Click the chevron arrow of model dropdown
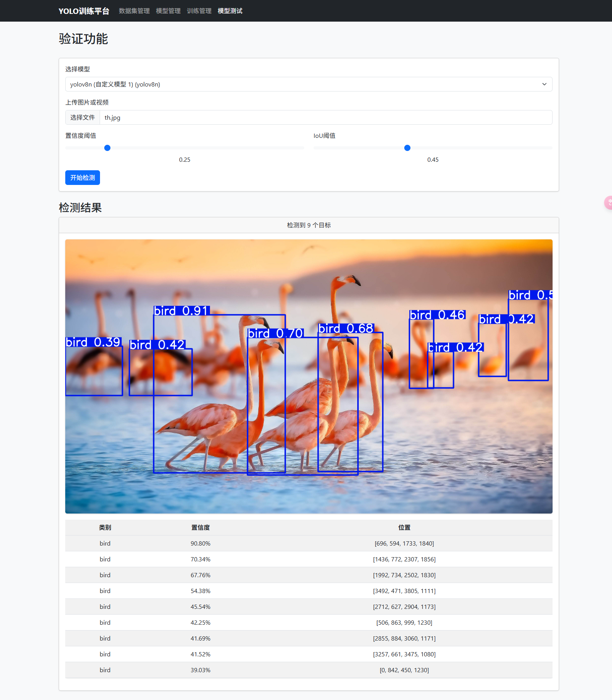 (544, 84)
